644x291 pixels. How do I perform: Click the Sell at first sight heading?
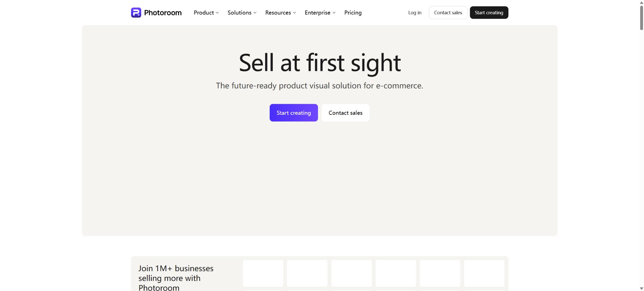tap(320, 63)
